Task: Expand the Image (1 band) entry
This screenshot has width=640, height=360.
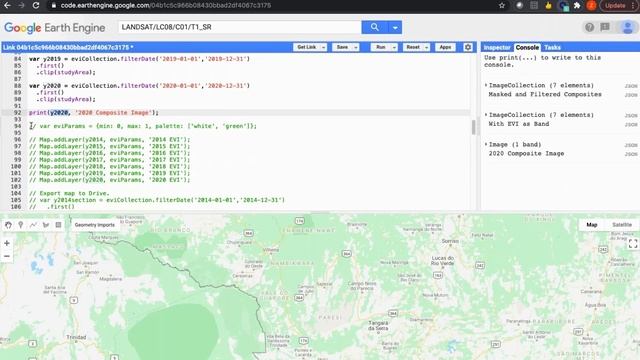Action: pos(486,144)
